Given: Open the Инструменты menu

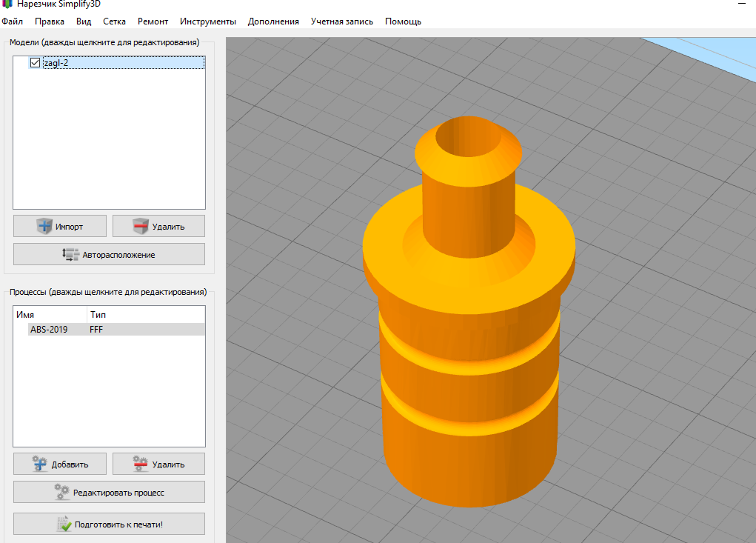Looking at the screenshot, I should coord(208,21).
